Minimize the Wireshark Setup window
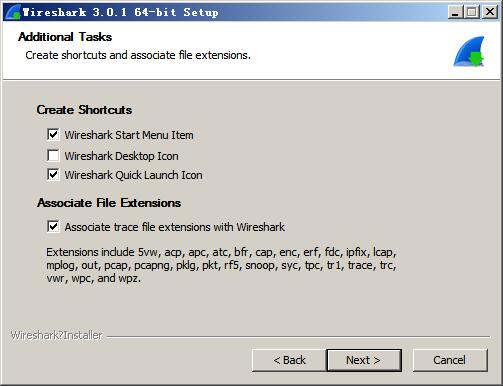 455,12
